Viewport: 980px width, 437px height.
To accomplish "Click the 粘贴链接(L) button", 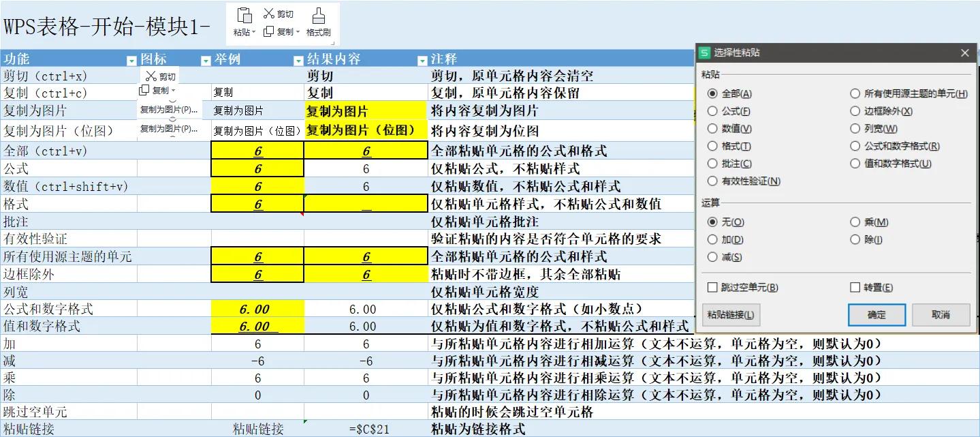I will (731, 315).
